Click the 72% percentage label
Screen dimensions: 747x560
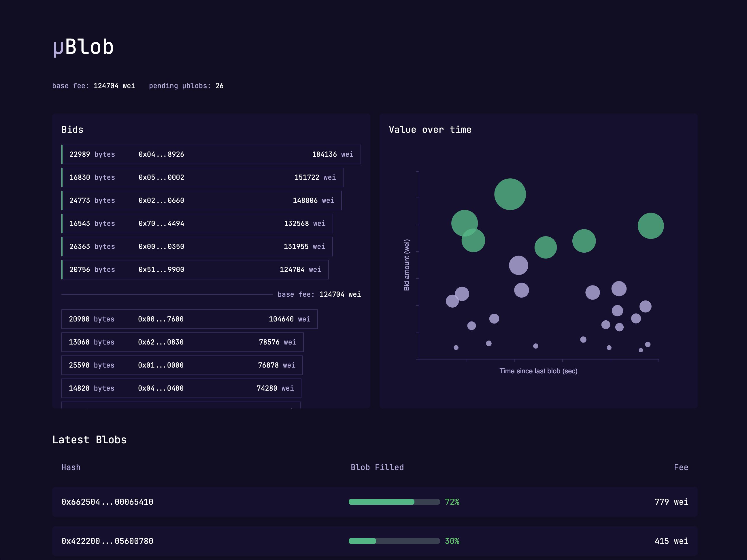[x=452, y=502]
